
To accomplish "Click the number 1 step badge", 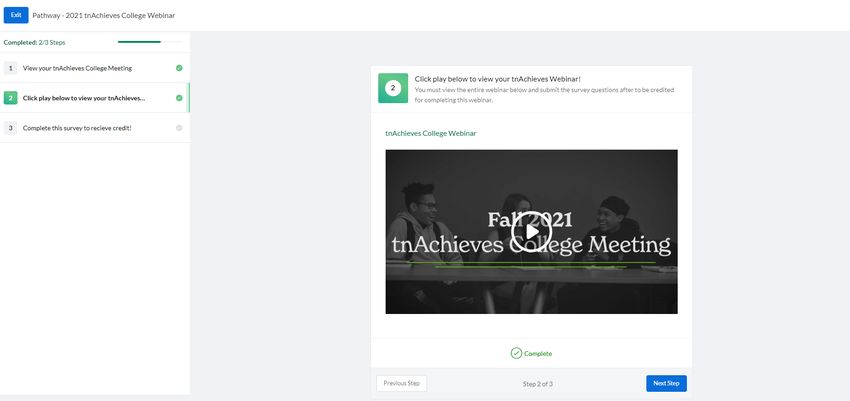I will point(10,68).
